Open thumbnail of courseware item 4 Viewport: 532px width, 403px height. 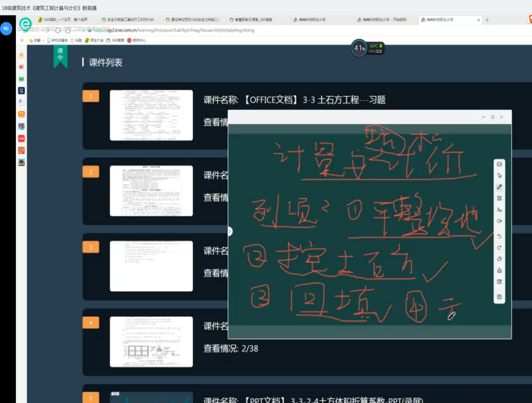151,342
